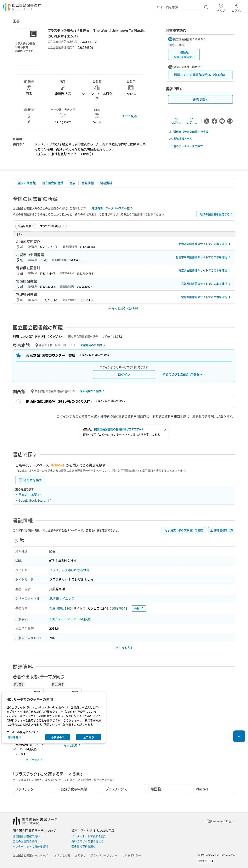
Task: Add to favorites with the star icon
Action: coord(176,121)
